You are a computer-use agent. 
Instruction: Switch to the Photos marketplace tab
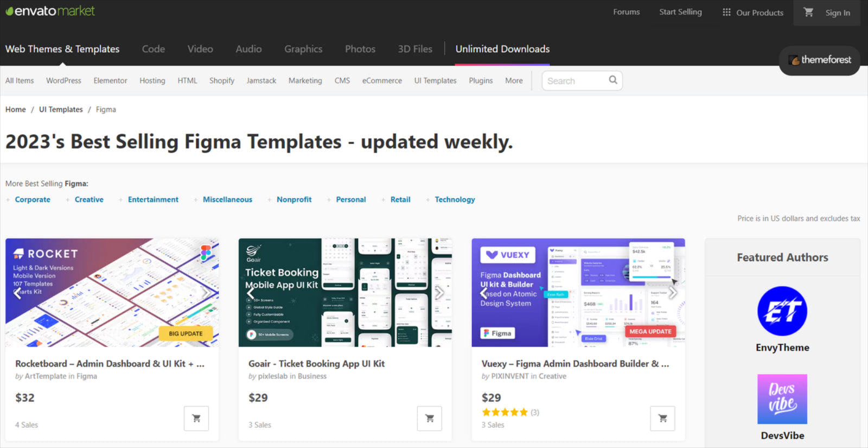(360, 49)
